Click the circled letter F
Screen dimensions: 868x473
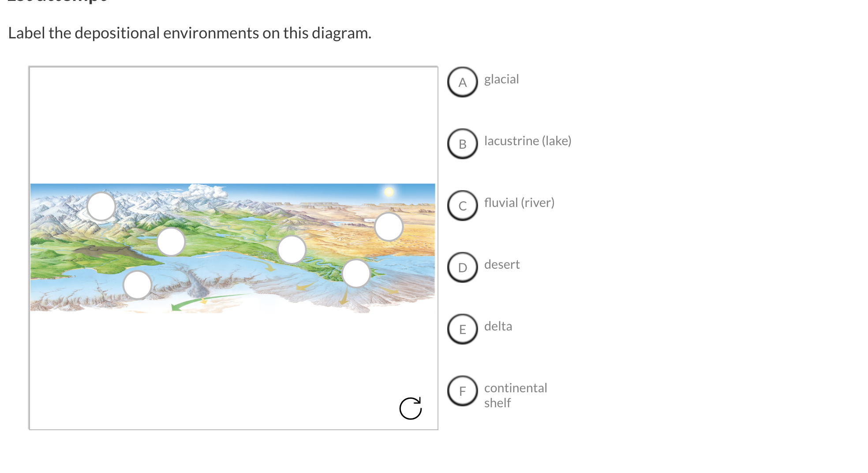coord(462,390)
